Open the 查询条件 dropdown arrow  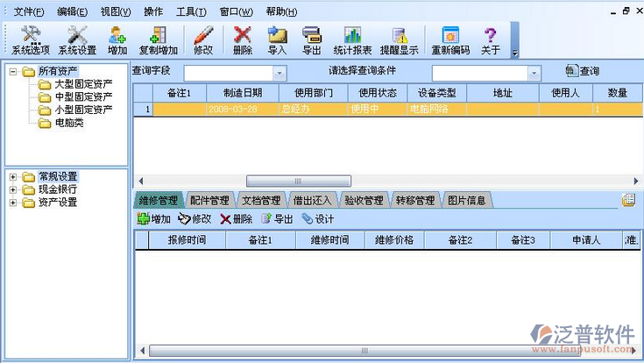pyautogui.click(x=534, y=73)
